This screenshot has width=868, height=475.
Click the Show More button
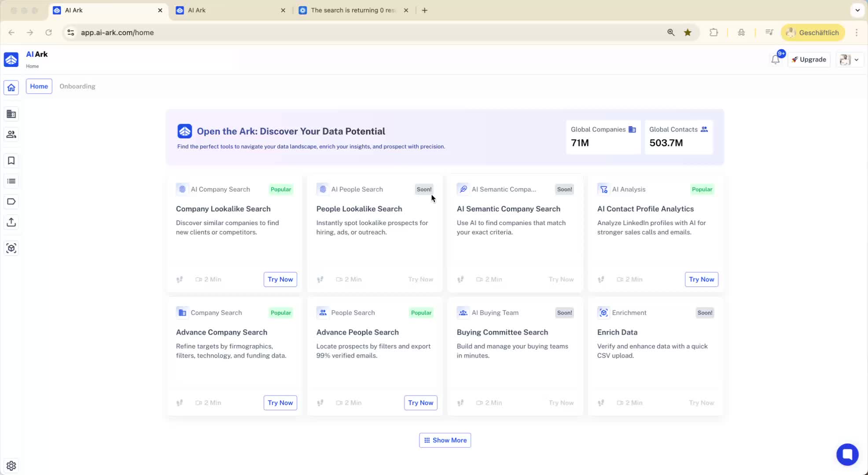coord(445,440)
